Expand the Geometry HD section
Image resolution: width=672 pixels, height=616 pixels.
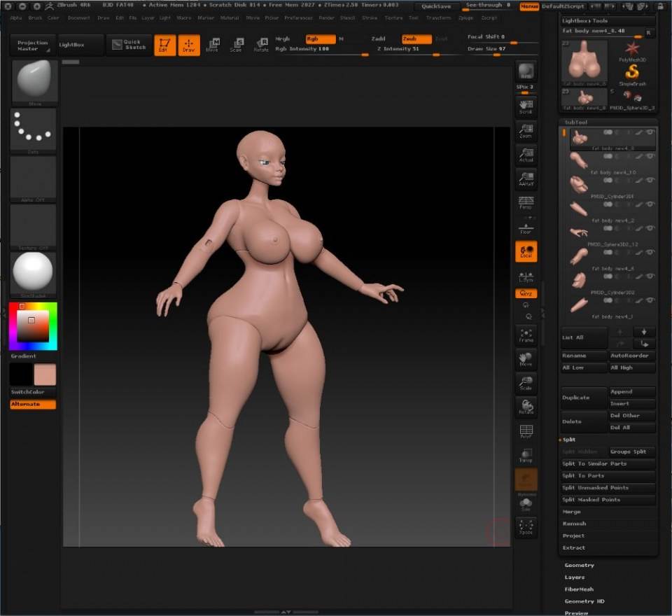[584, 601]
